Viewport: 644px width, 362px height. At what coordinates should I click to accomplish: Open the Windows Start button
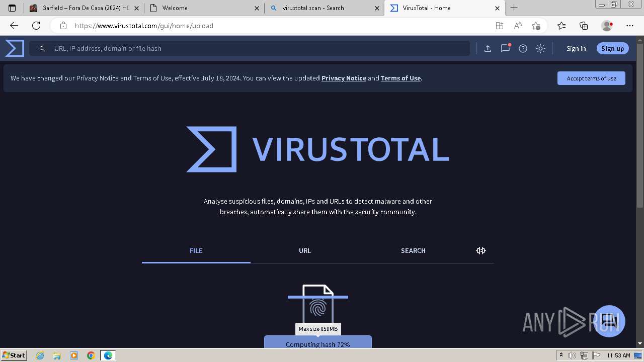[14, 355]
